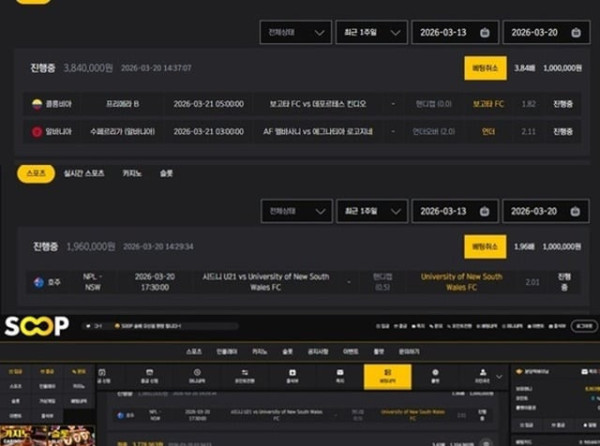Open 슬롯 in the SOOP navigation bar
Image resolution: width=600 pixels, height=446 pixels.
tap(287, 352)
